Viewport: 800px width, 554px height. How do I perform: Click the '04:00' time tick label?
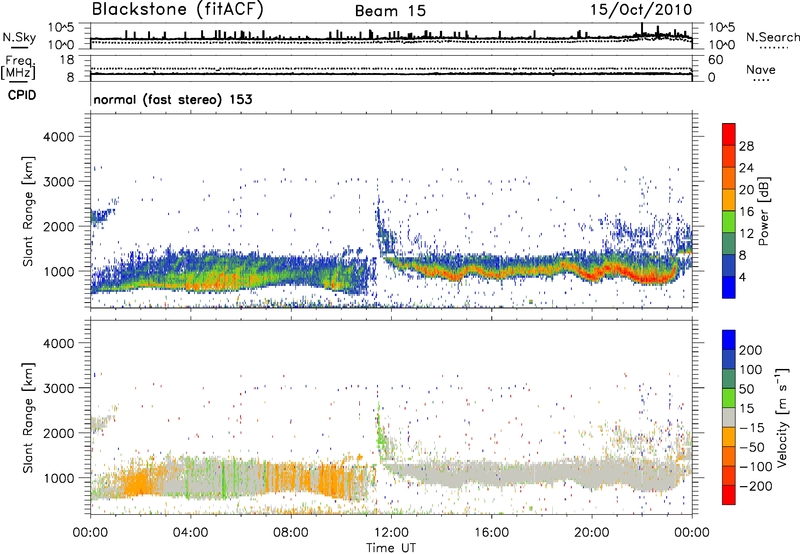click(190, 533)
